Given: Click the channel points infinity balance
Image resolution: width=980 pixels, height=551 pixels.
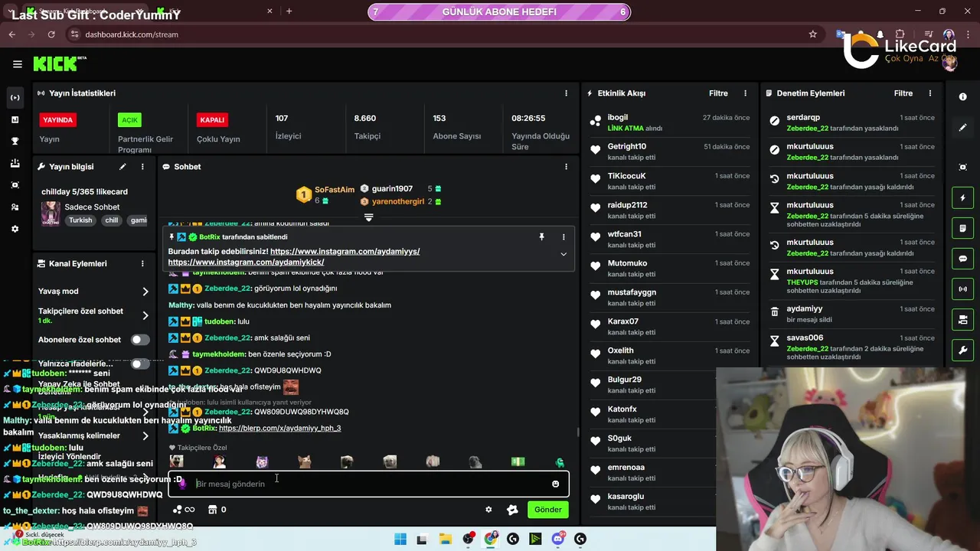Looking at the screenshot, I should pyautogui.click(x=184, y=510).
